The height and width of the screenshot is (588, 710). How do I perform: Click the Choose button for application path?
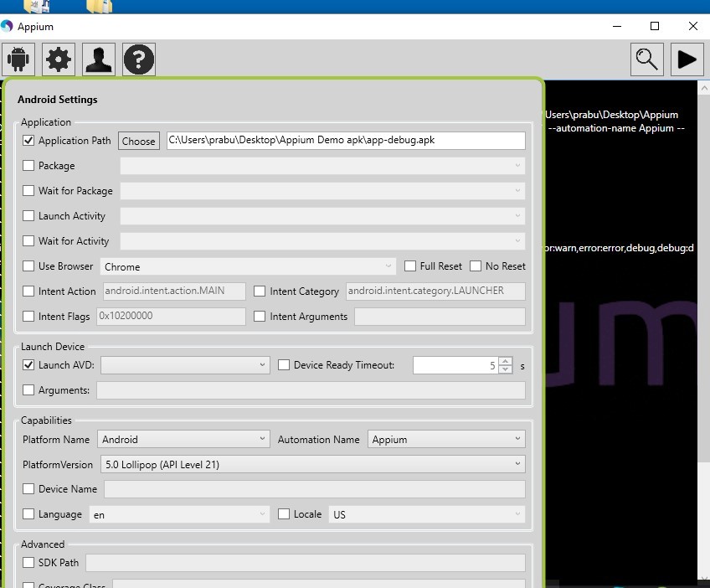[138, 141]
